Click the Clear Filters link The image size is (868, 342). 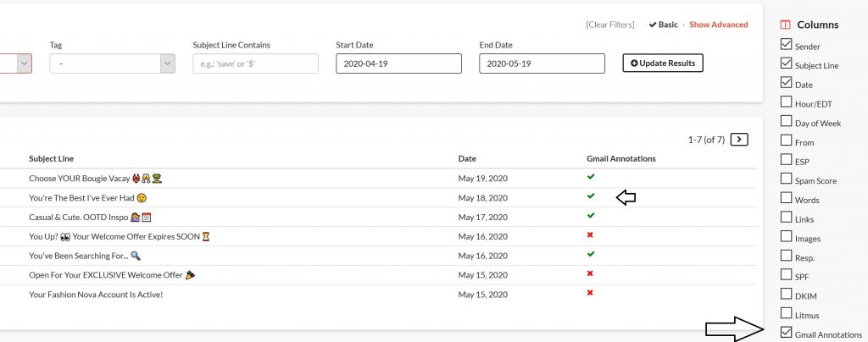coord(609,25)
